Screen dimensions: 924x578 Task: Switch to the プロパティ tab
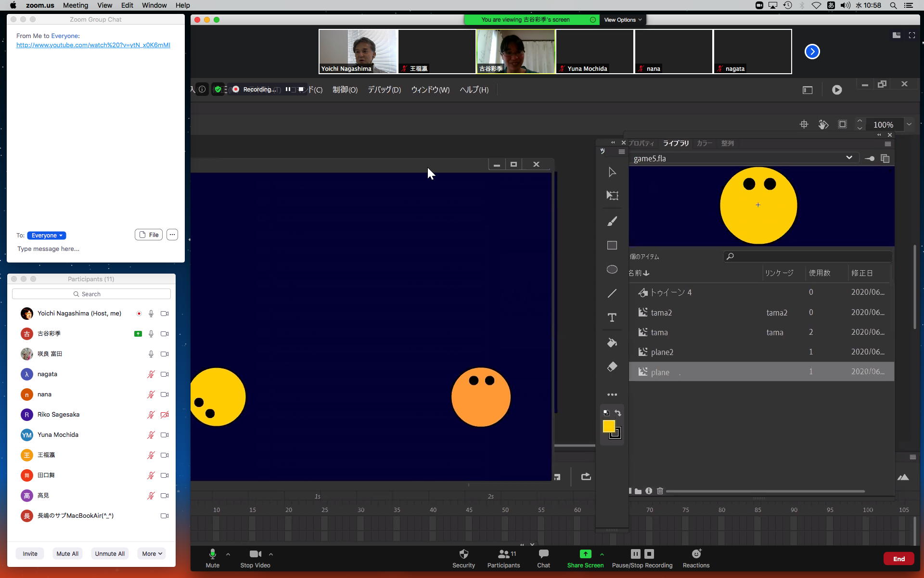(641, 143)
